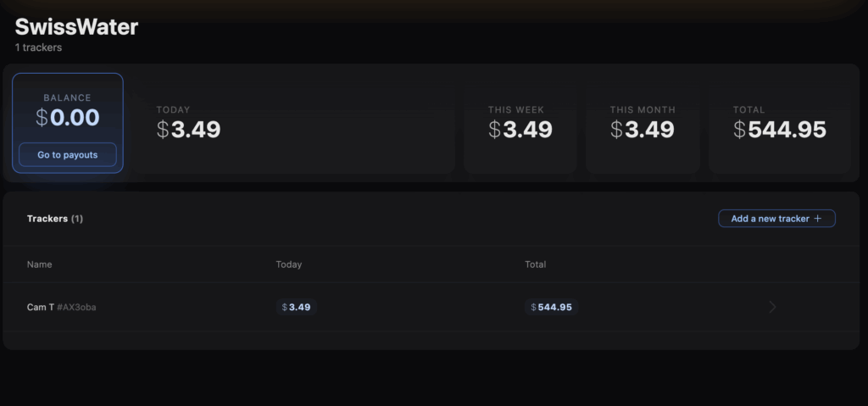Open the Cam T tracker name

[x=40, y=307]
